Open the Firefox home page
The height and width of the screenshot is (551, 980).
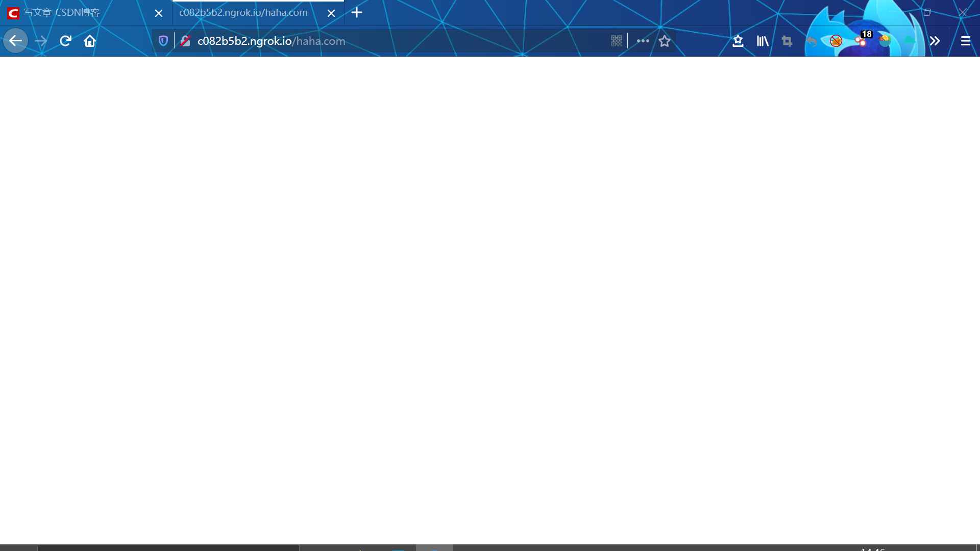(90, 41)
